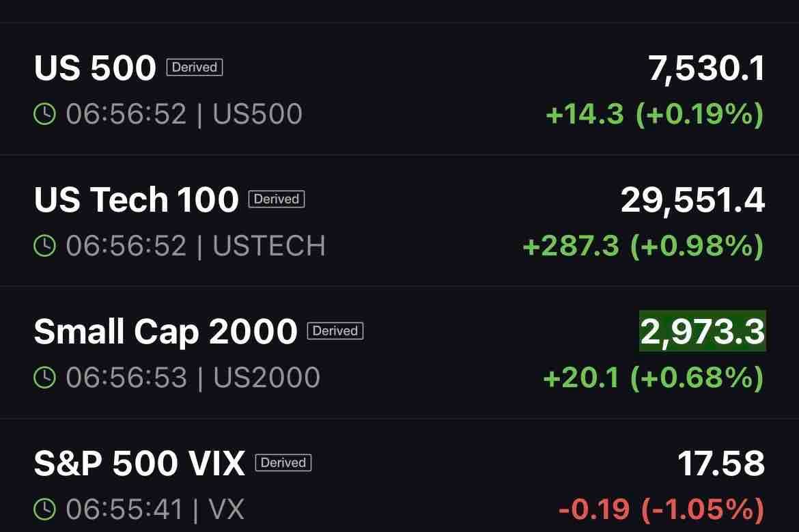The width and height of the screenshot is (799, 532).
Task: Click the 7,530.1 price value
Action: (706, 67)
